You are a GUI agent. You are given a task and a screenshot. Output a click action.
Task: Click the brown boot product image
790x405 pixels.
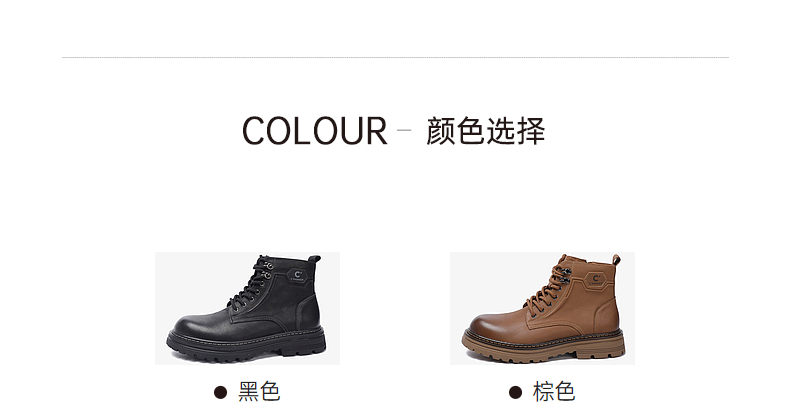pyautogui.click(x=543, y=308)
